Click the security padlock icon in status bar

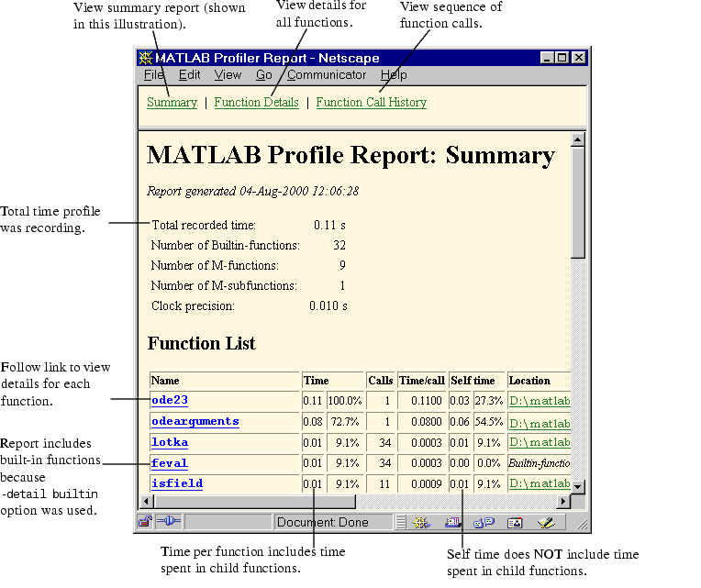[x=145, y=521]
